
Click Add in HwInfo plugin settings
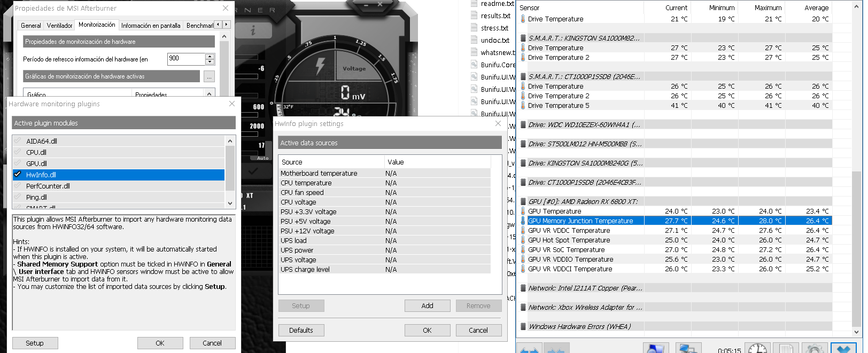coord(427,305)
